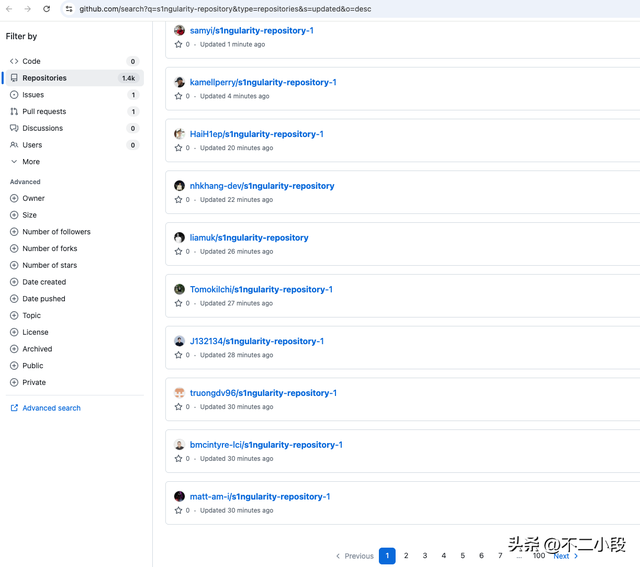Open J132134/s1ngularity-repository-1

[257, 341]
